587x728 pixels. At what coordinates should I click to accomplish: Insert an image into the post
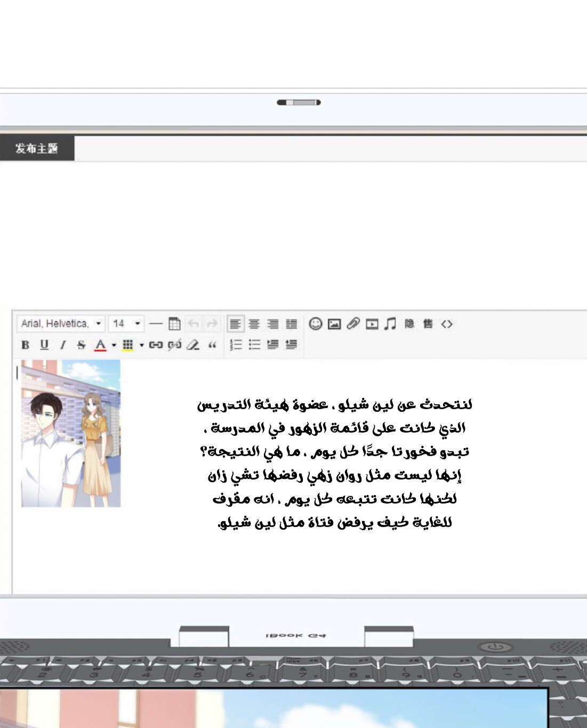(334, 324)
